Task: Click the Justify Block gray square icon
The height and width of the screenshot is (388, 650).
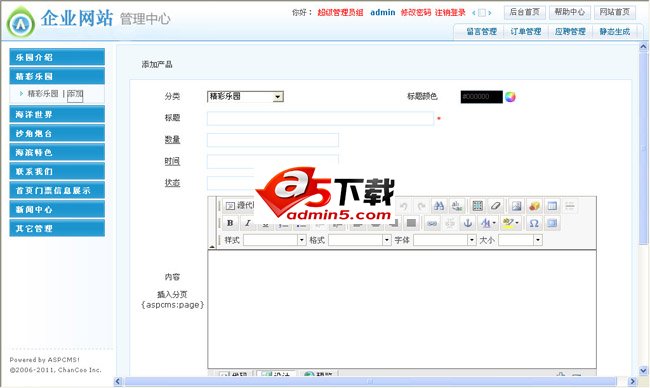Action: tap(411, 223)
